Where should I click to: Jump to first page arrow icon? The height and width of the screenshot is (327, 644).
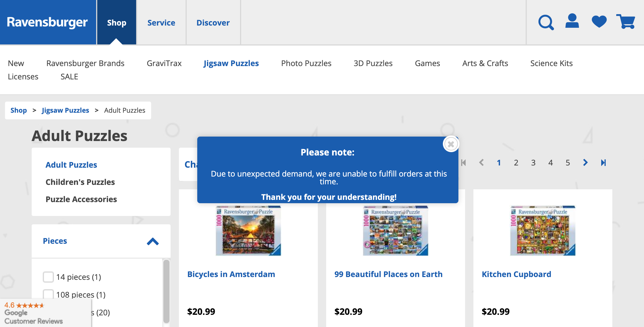(463, 162)
